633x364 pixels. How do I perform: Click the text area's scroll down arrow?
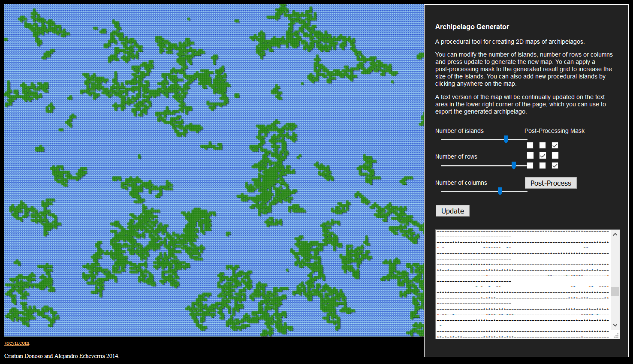615,325
